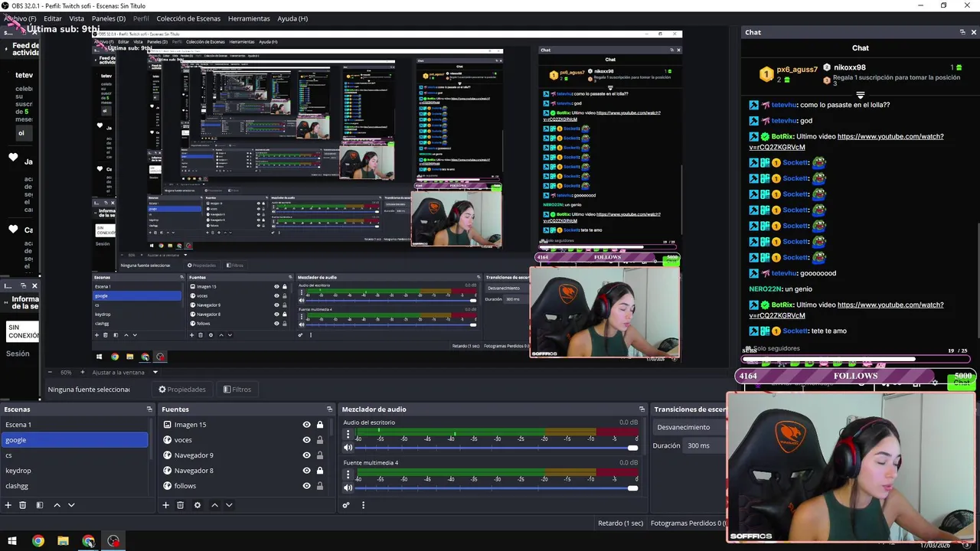Open the Ajustar a la ventana dropdown
This screenshot has width=980, height=551.
125,372
